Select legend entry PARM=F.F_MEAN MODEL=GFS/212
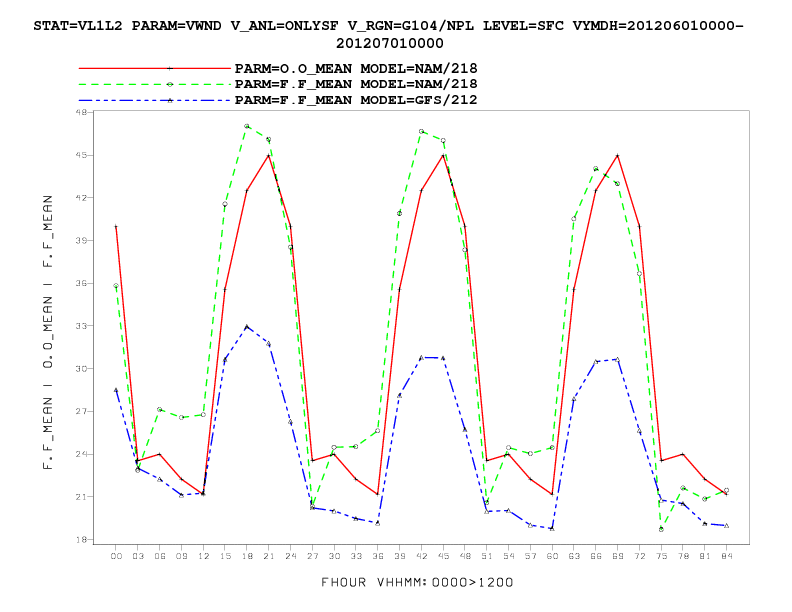 (356, 100)
